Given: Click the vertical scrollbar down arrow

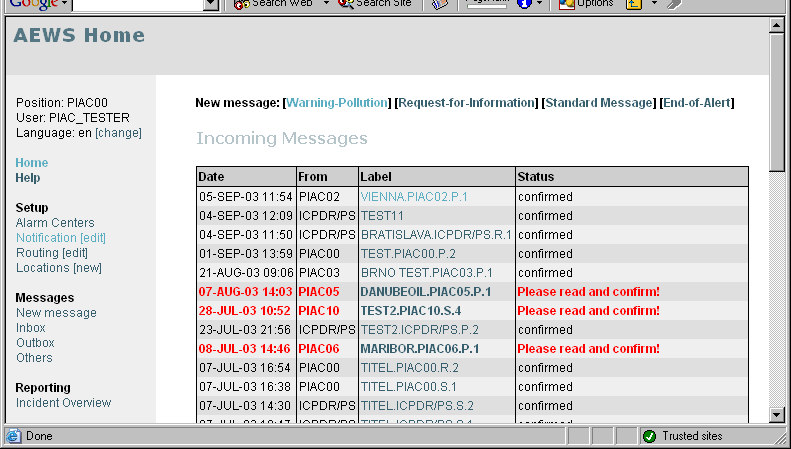Looking at the screenshot, I should point(778,414).
